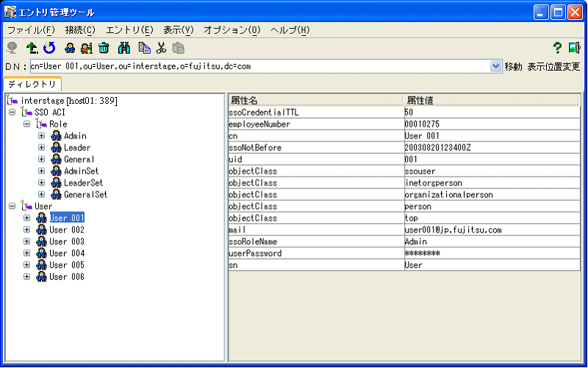Select the ディレクトリ tab
Image resolution: width=588 pixels, height=368 pixels.
(x=32, y=85)
